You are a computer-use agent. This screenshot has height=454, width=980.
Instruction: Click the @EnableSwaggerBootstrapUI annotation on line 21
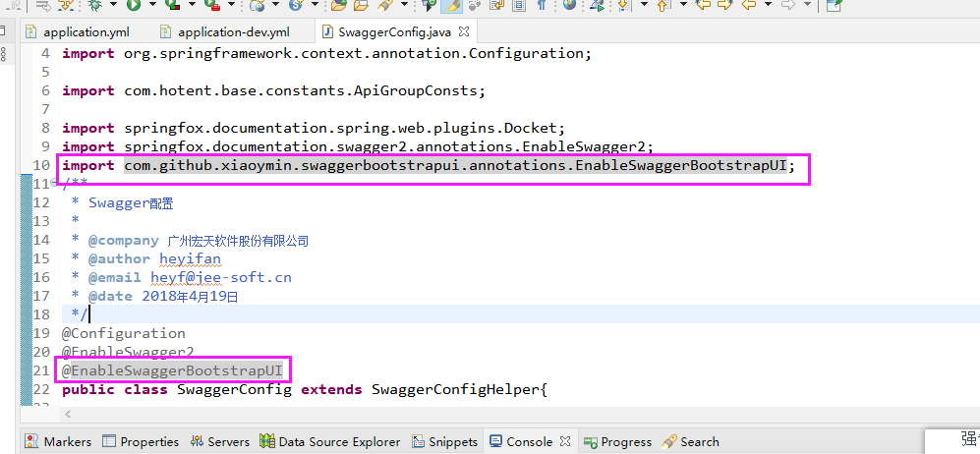pyautogui.click(x=172, y=370)
